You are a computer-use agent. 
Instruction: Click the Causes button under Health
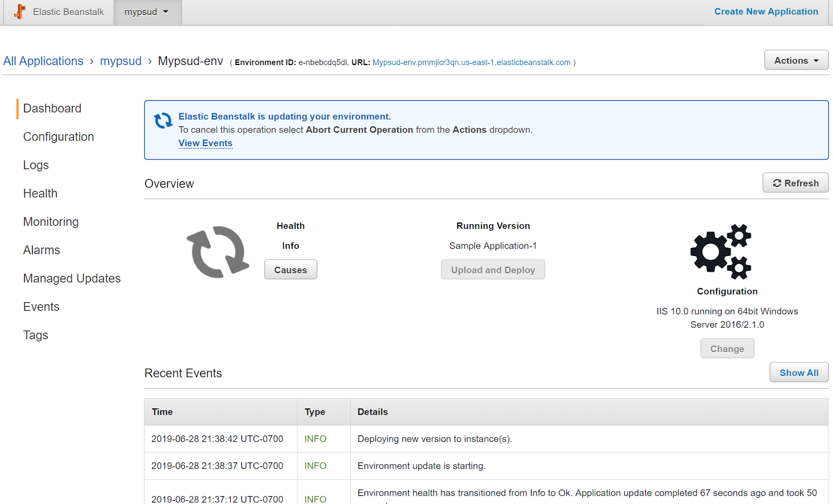point(290,269)
